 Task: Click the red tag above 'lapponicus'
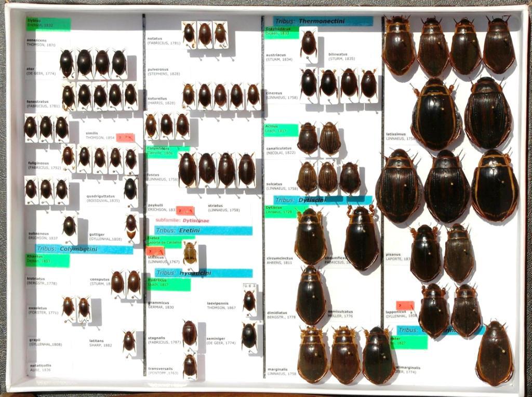(405, 306)
